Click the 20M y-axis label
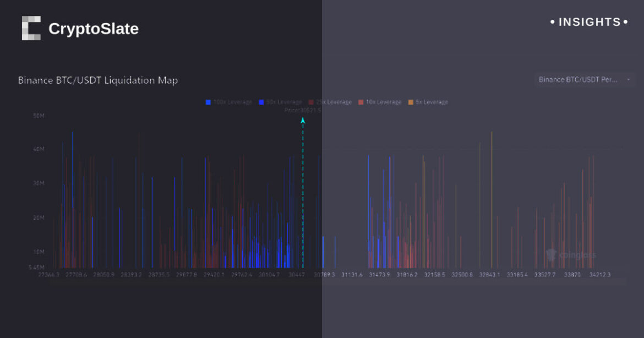The image size is (644, 338). pos(39,217)
